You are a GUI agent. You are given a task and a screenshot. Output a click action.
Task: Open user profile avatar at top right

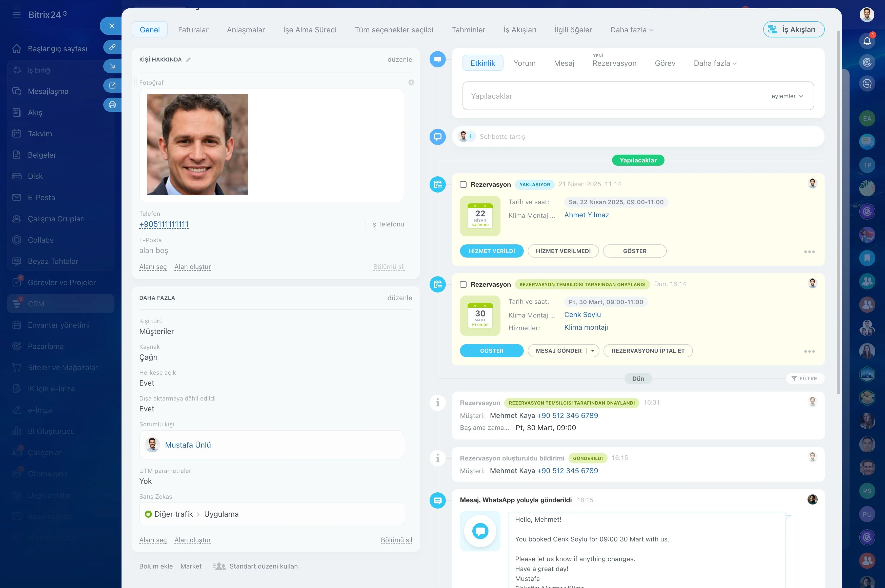tap(867, 15)
